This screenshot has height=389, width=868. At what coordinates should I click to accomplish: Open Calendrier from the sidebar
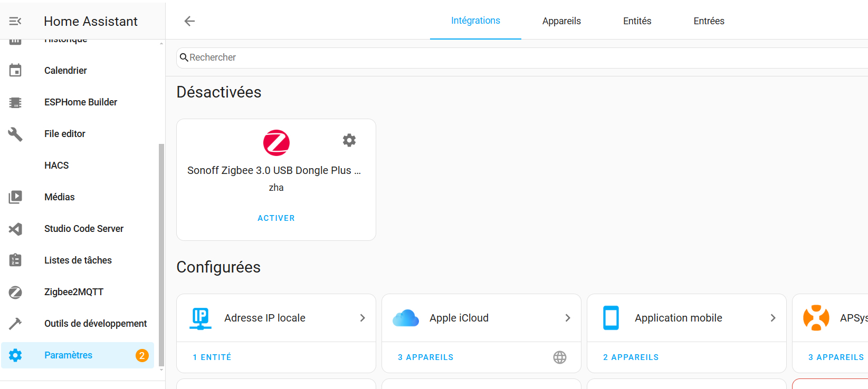(x=65, y=71)
